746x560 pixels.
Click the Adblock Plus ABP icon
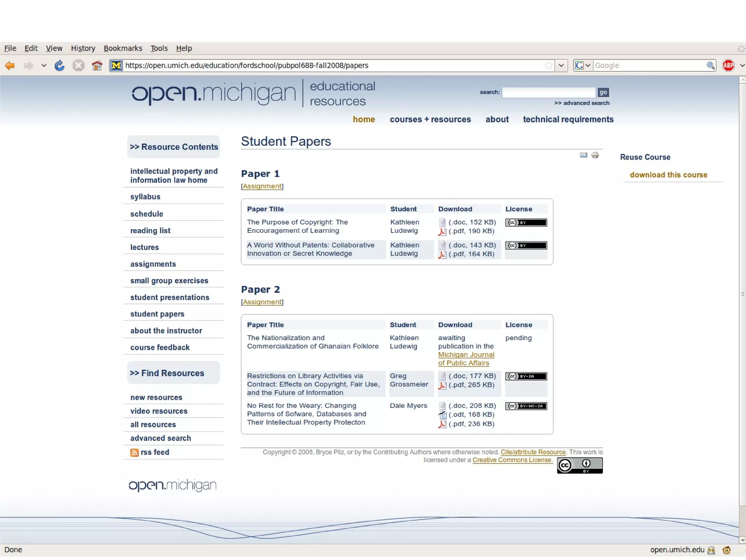tap(728, 66)
